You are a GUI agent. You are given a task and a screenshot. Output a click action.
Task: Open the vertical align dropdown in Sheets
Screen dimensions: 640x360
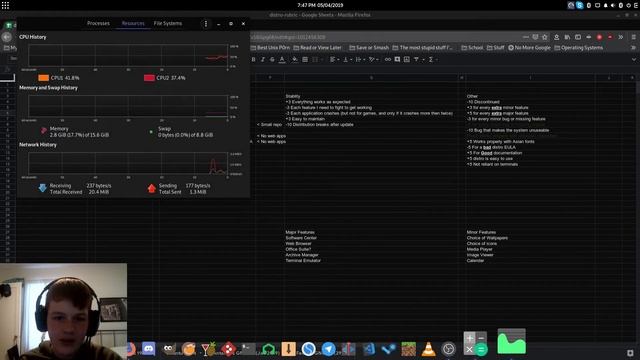(x=347, y=60)
